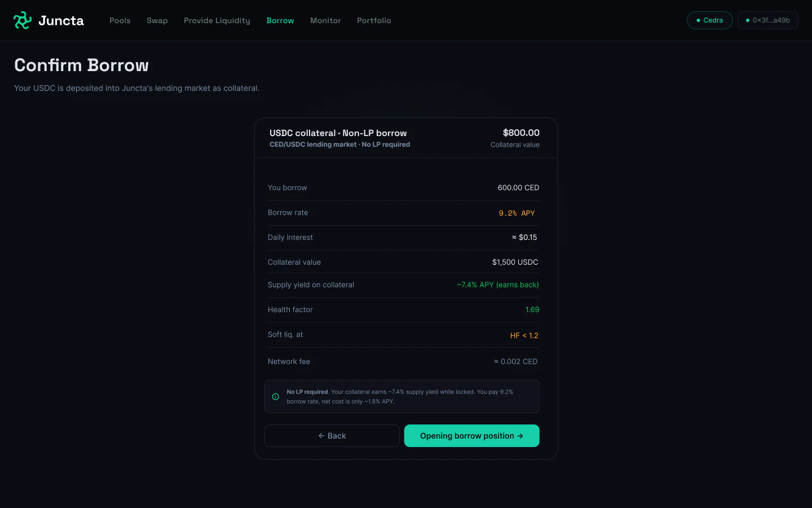Navigate to Provide Liquidity
The height and width of the screenshot is (508, 812).
click(x=217, y=20)
